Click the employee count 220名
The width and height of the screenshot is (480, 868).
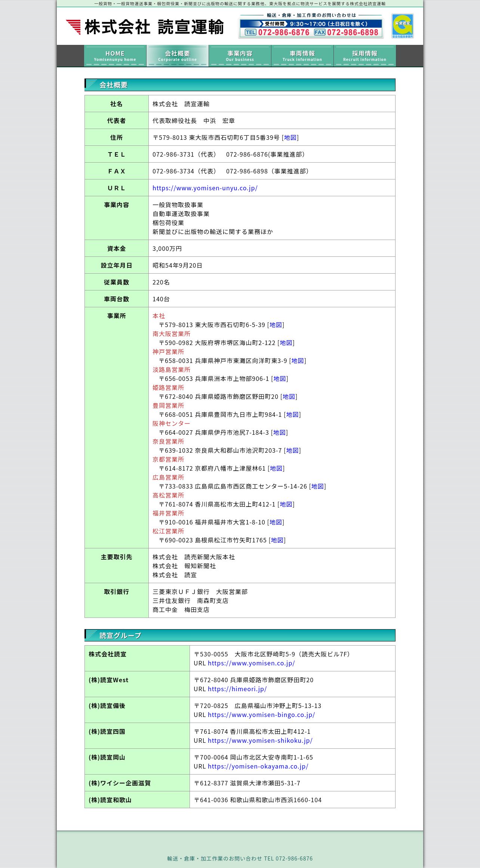point(161,282)
